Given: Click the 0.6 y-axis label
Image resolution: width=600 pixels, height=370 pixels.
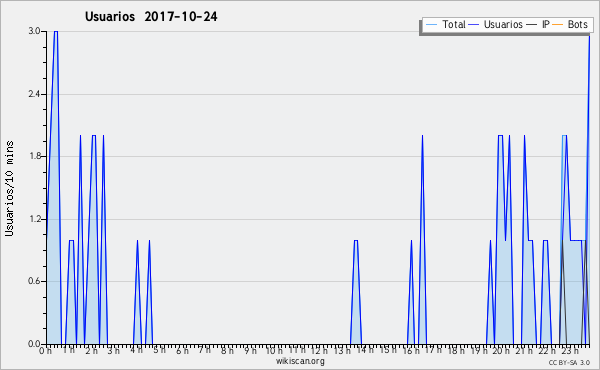Looking at the screenshot, I should click(x=34, y=281).
